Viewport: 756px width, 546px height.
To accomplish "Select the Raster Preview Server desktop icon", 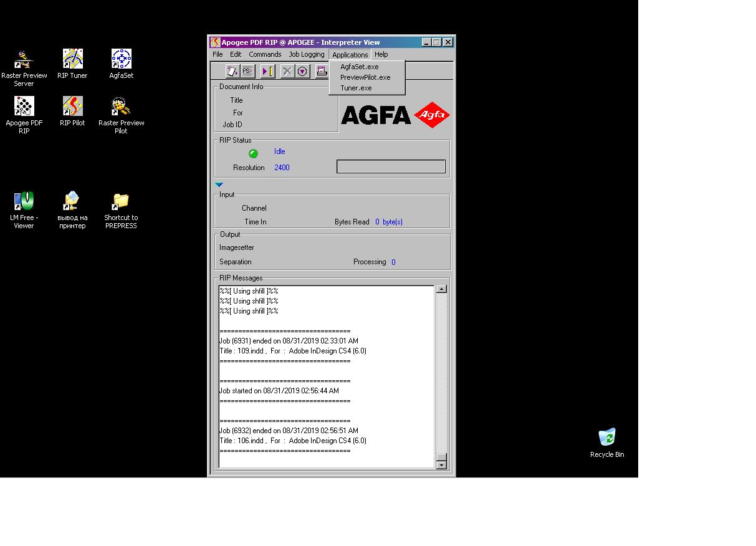I will click(24, 69).
